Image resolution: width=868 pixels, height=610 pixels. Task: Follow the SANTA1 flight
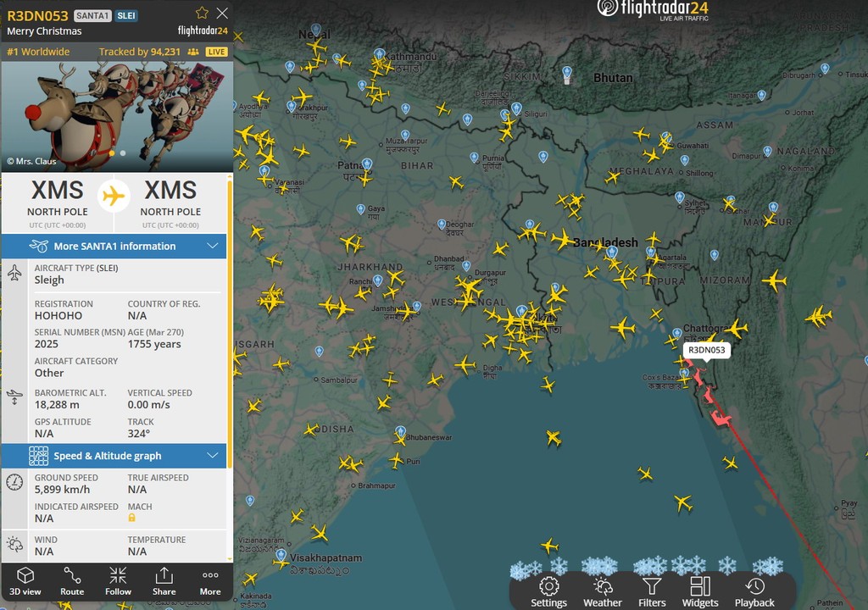[118, 581]
